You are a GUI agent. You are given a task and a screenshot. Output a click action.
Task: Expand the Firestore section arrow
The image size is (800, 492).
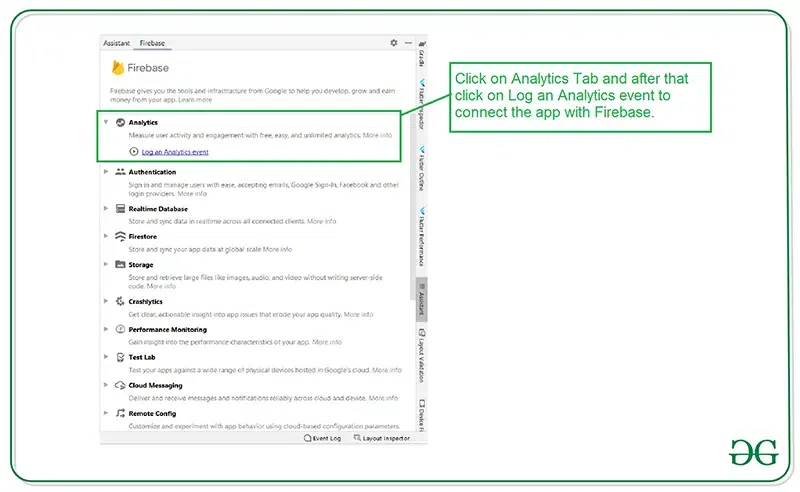pyautogui.click(x=106, y=236)
